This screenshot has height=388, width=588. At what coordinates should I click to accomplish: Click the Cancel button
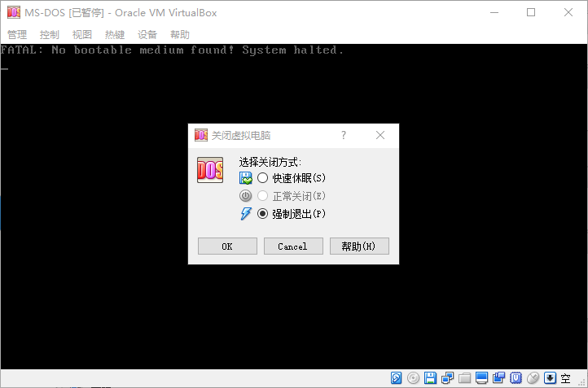tap(293, 246)
